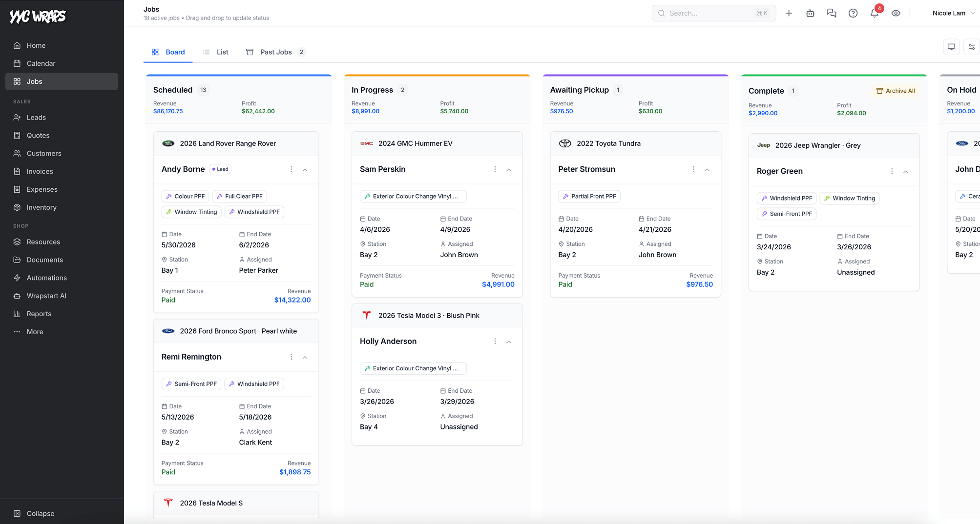Select the 2022 Toyota Tundra title
Screen dimensions: 980x524
(x=608, y=143)
